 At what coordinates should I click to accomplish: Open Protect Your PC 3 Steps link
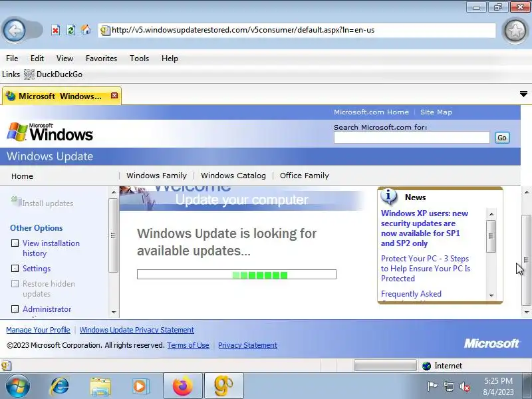tap(426, 269)
